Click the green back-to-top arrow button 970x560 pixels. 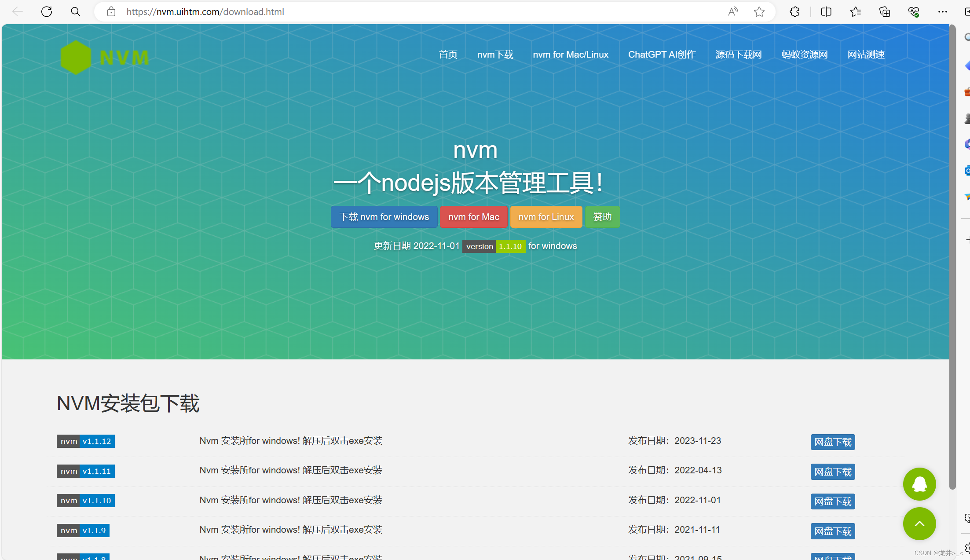(x=919, y=523)
